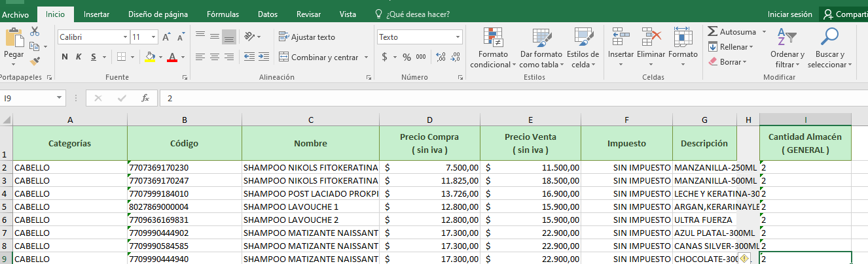Align text left

pos(200,57)
